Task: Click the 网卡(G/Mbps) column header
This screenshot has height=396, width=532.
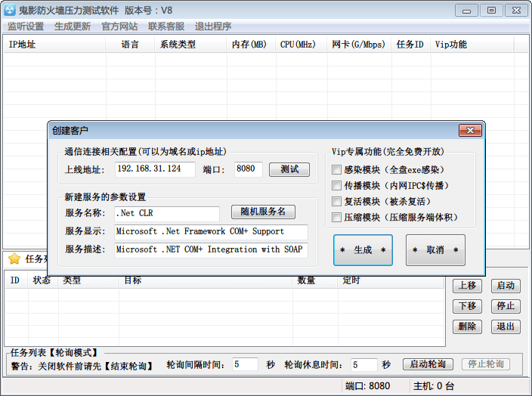Action: coord(360,45)
